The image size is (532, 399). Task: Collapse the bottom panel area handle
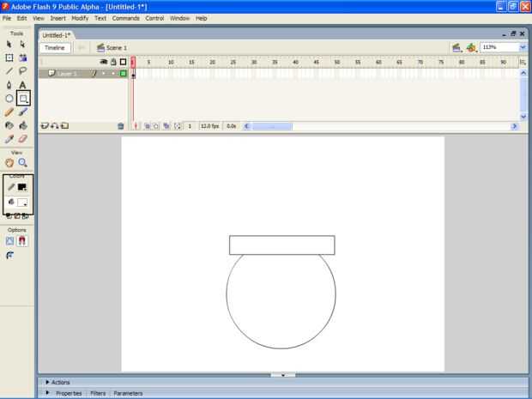pyautogui.click(x=283, y=375)
